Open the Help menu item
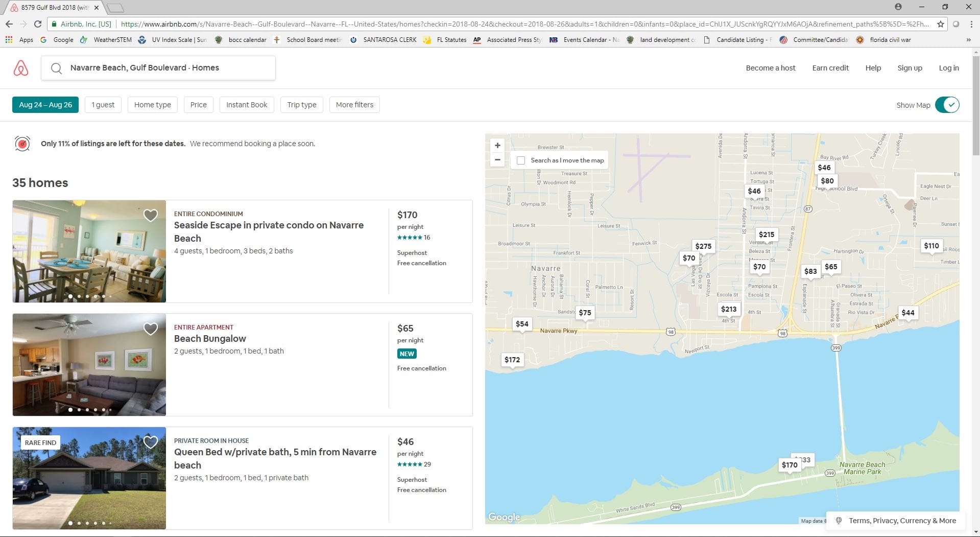 tap(873, 68)
